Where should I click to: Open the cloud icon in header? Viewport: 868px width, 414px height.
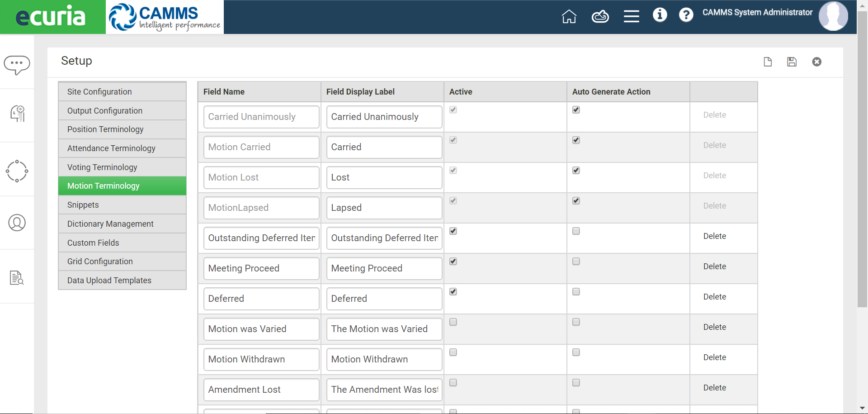600,17
